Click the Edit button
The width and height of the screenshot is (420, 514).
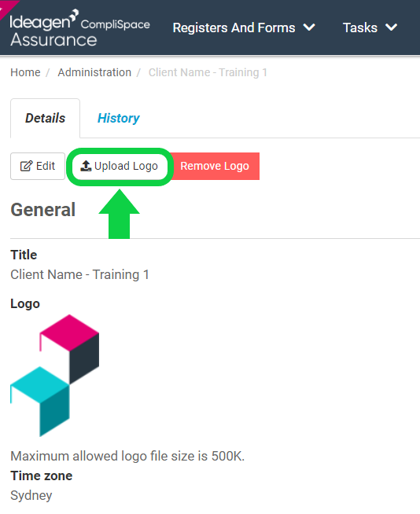click(x=38, y=166)
